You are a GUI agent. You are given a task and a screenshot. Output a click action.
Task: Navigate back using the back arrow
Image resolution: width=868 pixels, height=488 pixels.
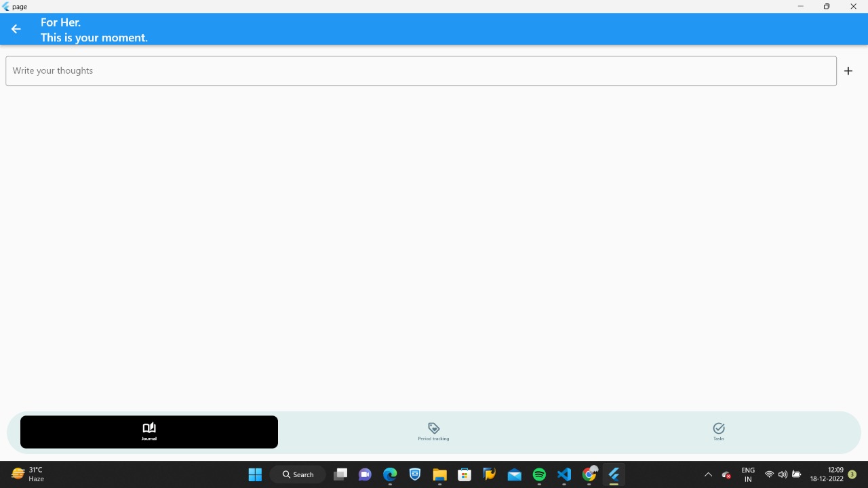click(16, 28)
